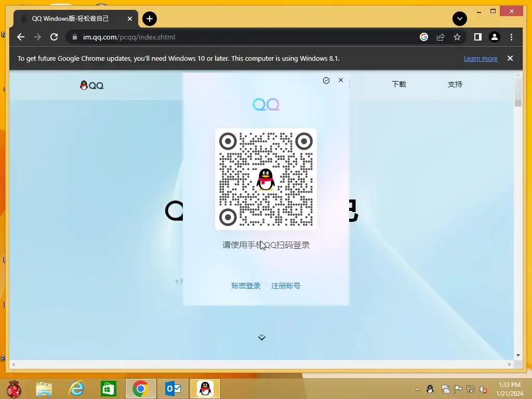Close the QQ Windows版 tab

point(129,19)
